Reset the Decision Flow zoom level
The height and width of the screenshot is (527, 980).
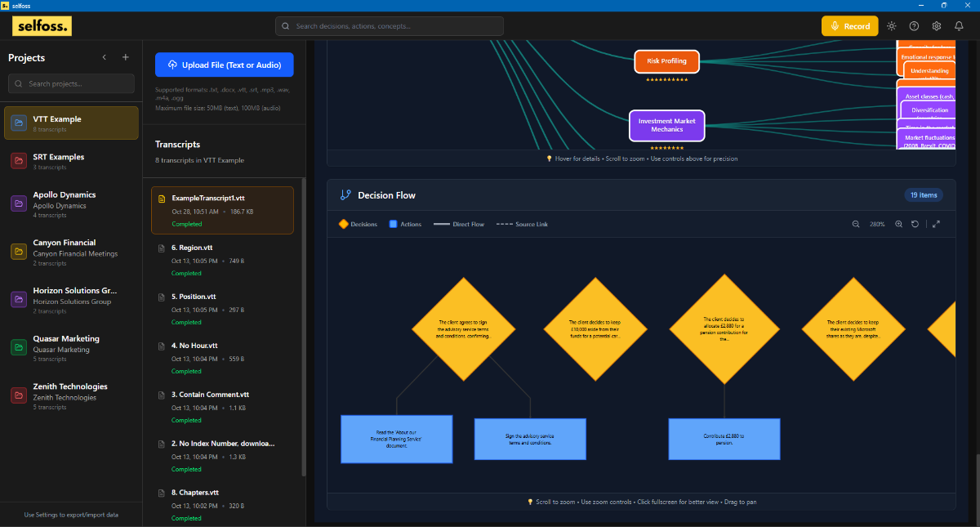click(x=915, y=224)
